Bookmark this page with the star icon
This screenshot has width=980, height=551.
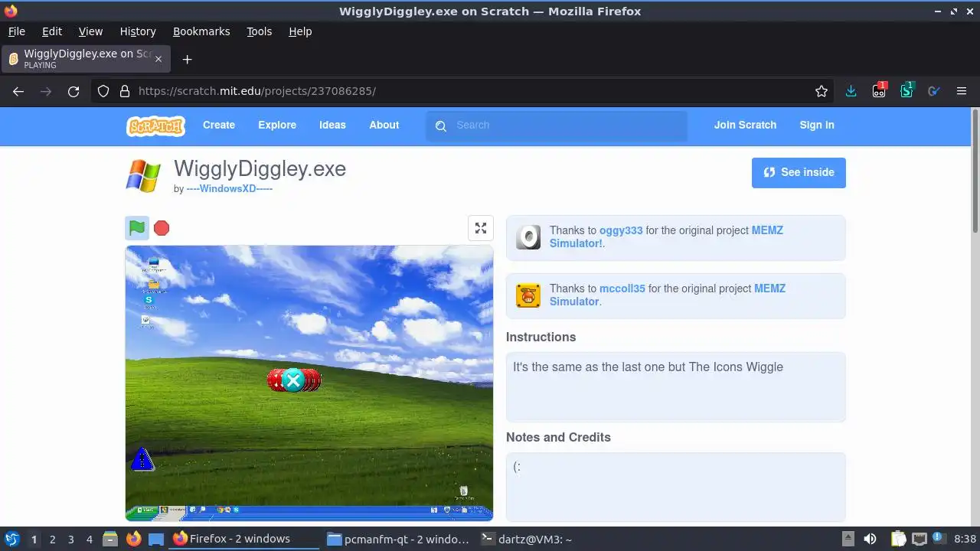[x=822, y=91]
